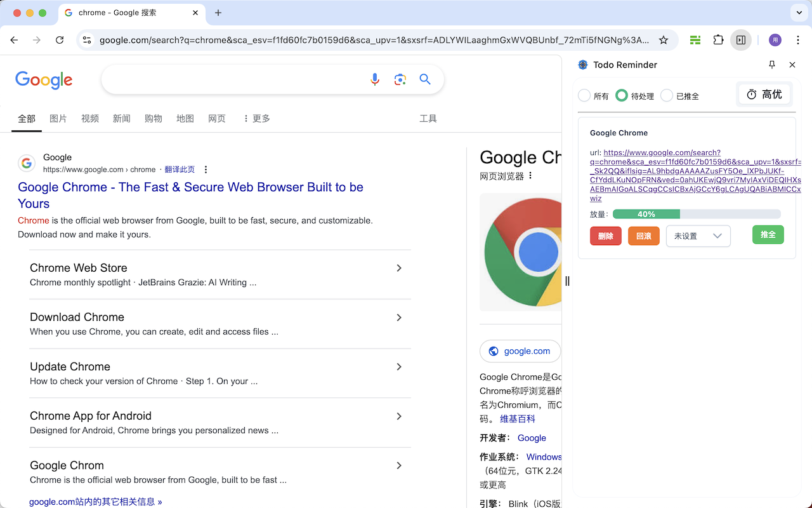Select the 待处理 filter radio button
This screenshot has height=508, width=812.
(x=622, y=95)
